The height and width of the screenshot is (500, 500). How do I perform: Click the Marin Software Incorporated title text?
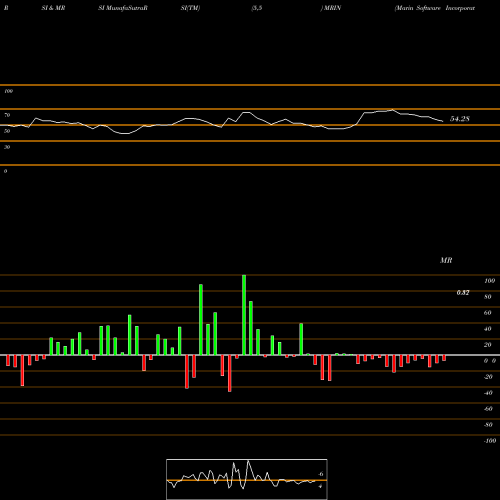point(435,8)
